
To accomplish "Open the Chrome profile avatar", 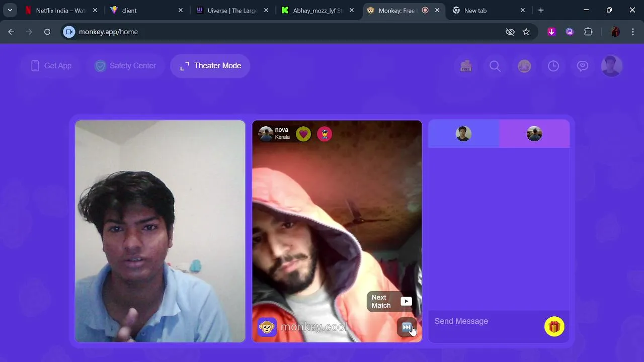I will pyautogui.click(x=615, y=32).
